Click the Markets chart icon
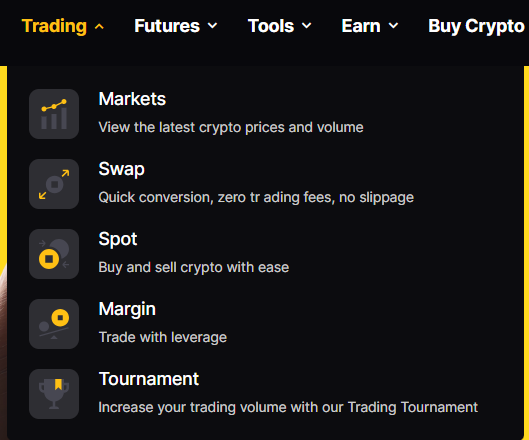Image resolution: width=529 pixels, height=440 pixels. pyautogui.click(x=54, y=114)
